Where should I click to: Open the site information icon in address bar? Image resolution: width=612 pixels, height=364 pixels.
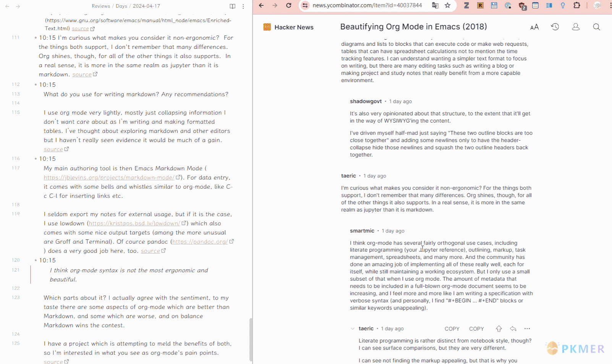[x=305, y=5]
